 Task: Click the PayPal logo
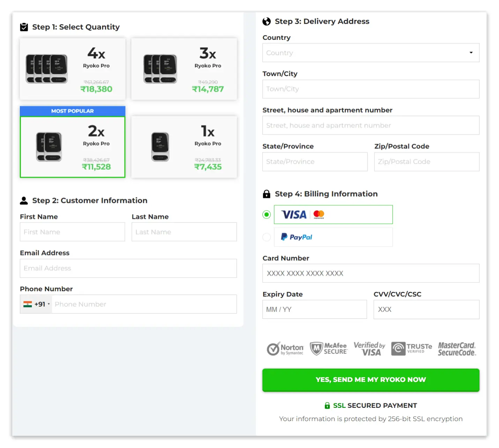pos(297,237)
